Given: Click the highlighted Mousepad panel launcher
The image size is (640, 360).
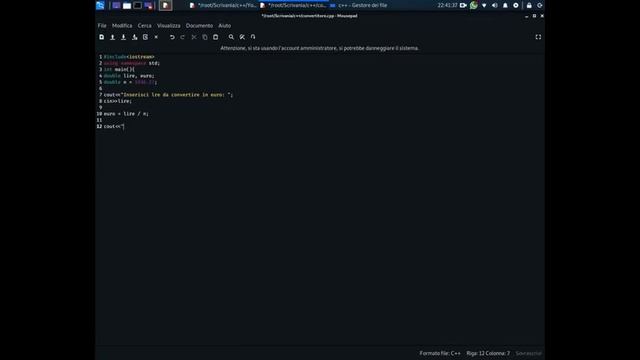Looking at the screenshot, I should [165, 5].
